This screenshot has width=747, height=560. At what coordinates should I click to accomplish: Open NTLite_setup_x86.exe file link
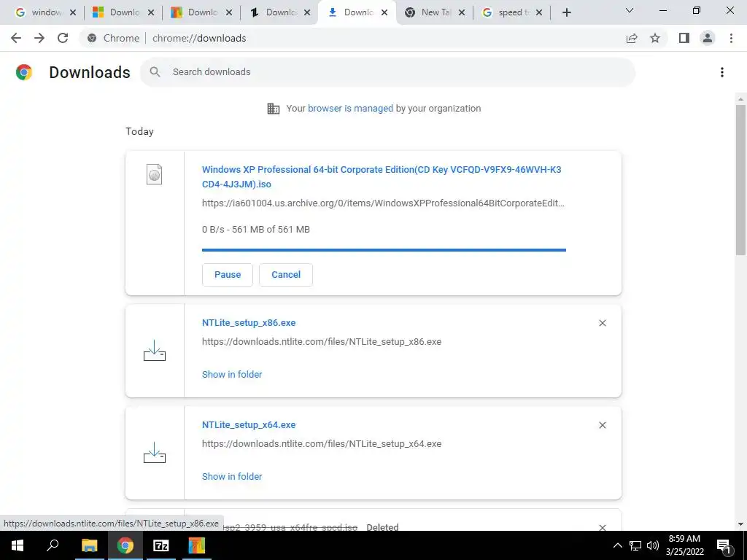249,323
